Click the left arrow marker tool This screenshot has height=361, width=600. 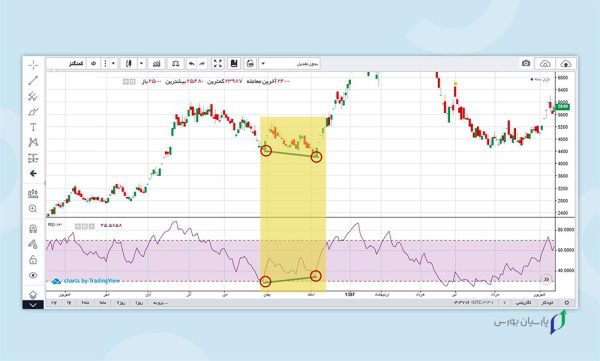[x=33, y=173]
